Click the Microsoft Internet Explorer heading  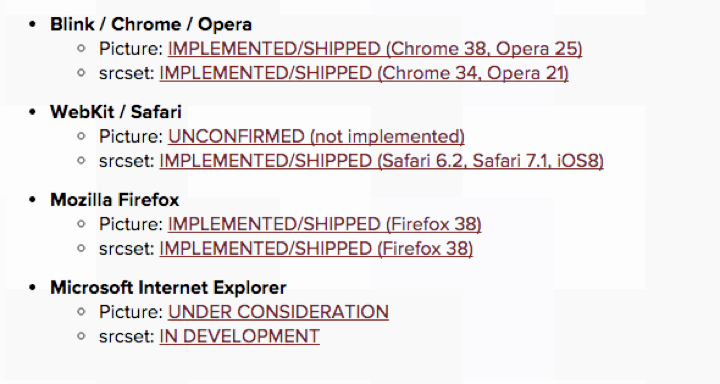coord(168,288)
